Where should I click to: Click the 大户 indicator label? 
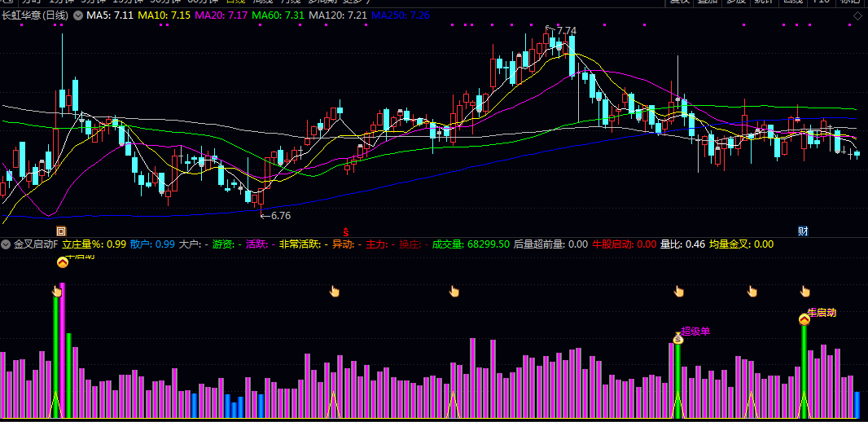(194, 244)
